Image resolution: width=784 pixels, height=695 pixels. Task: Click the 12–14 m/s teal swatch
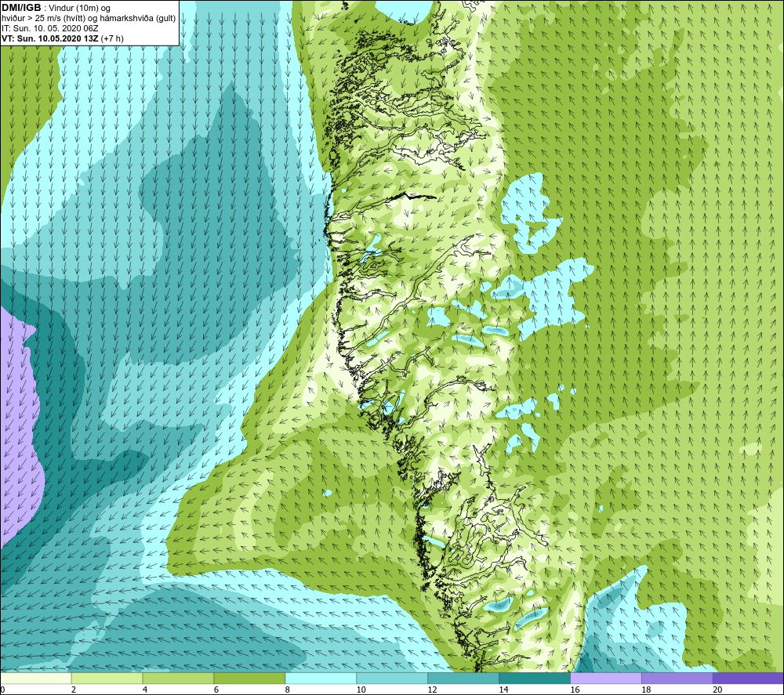tap(463, 678)
